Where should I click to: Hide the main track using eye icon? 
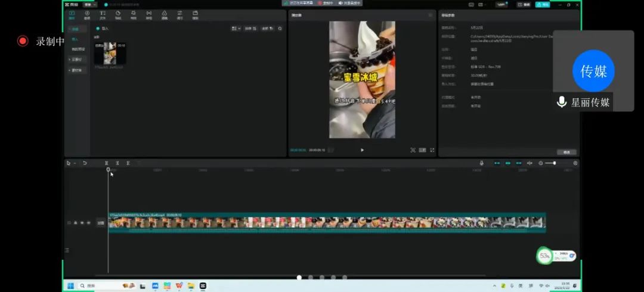point(82,222)
